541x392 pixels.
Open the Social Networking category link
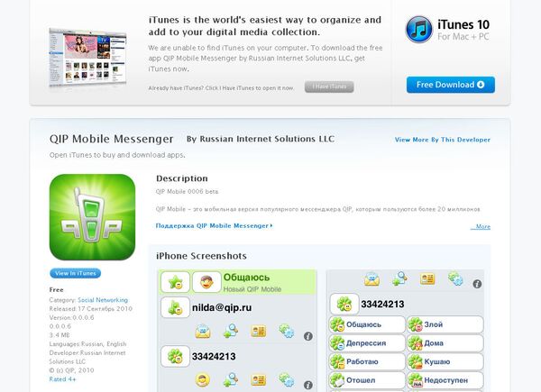103,300
